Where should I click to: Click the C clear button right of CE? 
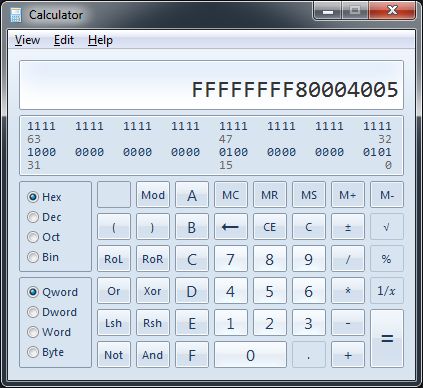coord(309,227)
